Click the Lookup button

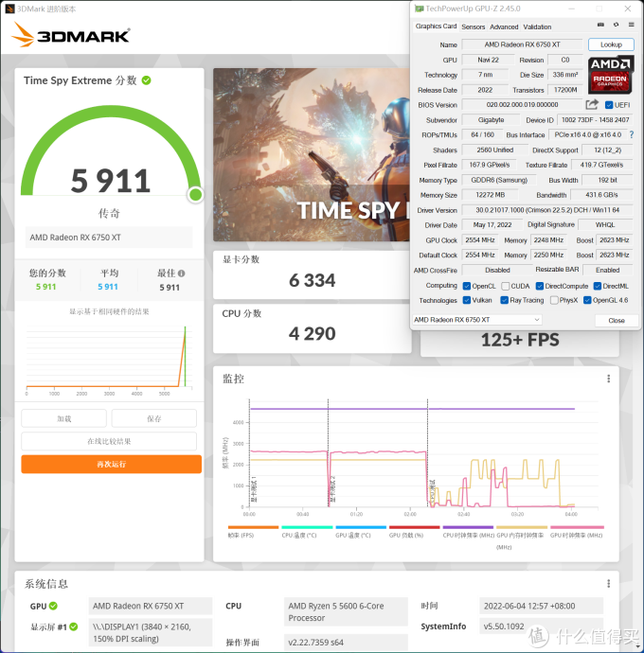click(611, 44)
